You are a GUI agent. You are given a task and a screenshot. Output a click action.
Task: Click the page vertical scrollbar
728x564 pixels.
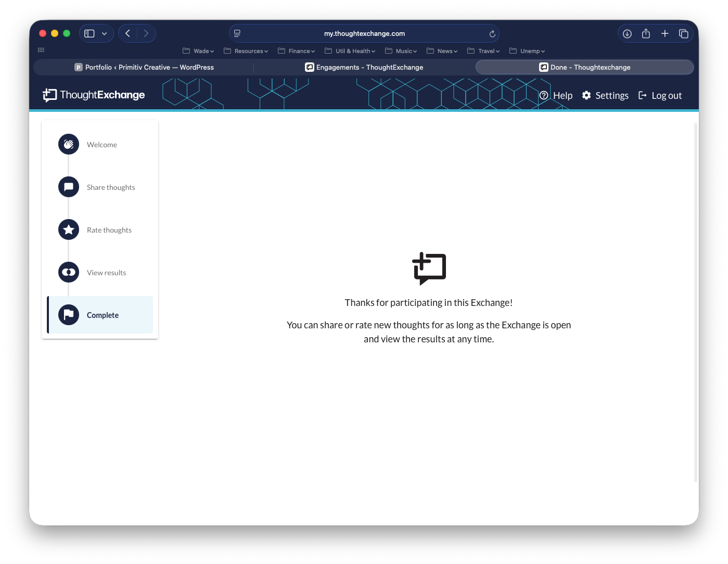pos(695,303)
